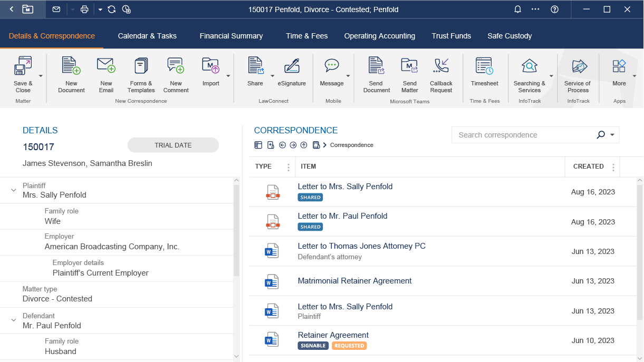Switch to the Trust Funds tab
This screenshot has height=362, width=644.
[451, 36]
